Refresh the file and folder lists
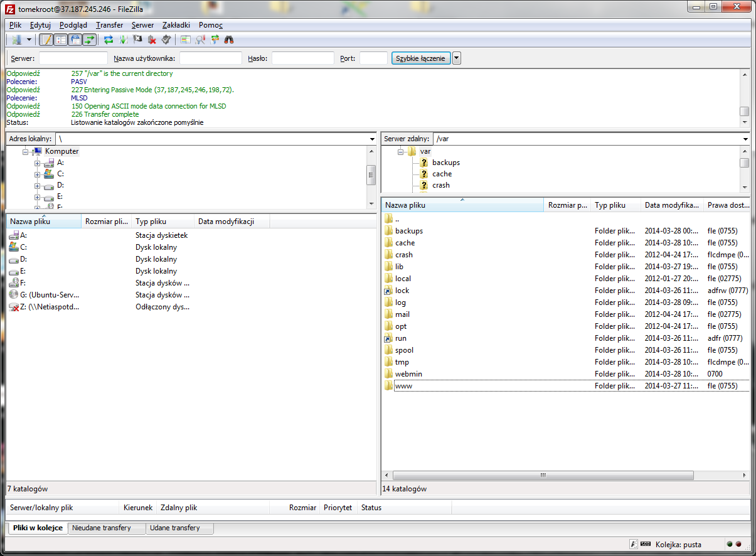Screen dimensions: 756x556 point(109,40)
